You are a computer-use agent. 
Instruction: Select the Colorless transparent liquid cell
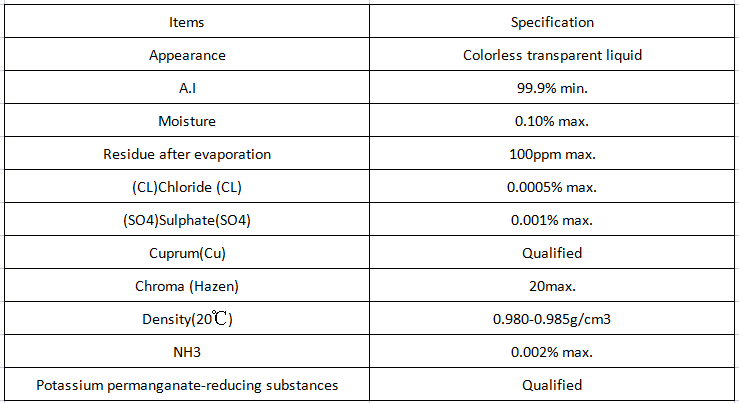click(552, 55)
